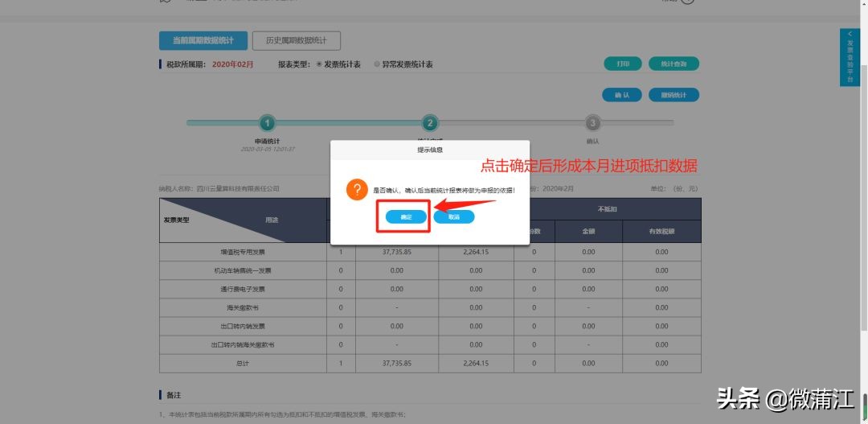868x424 pixels.
Task: Open the 当前属期数据统计 tab
Action: click(203, 40)
